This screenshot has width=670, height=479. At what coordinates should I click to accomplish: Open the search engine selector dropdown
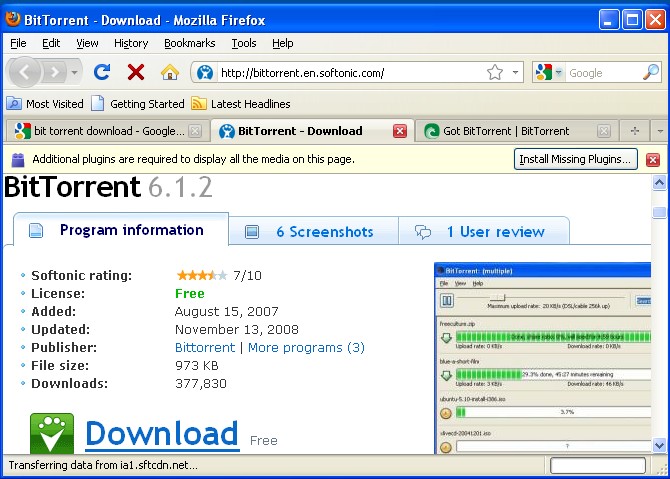pyautogui.click(x=558, y=72)
